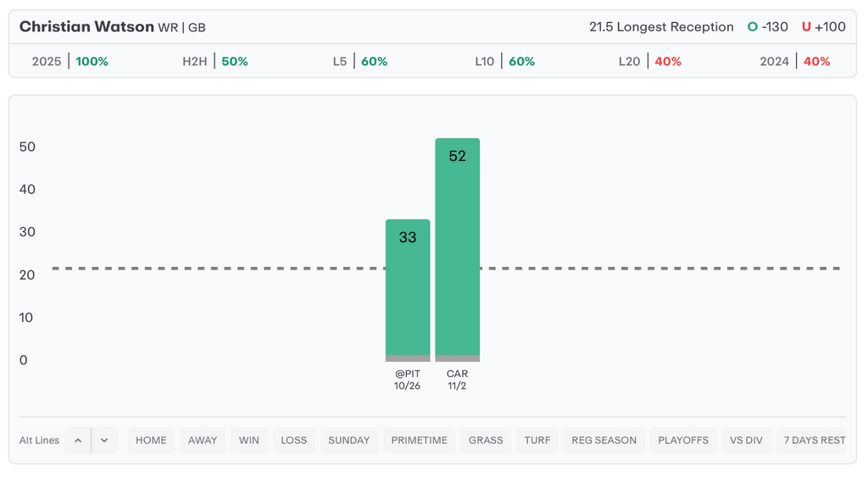Select the 2025 season split tab
This screenshot has width=868, height=477.
pyautogui.click(x=70, y=62)
